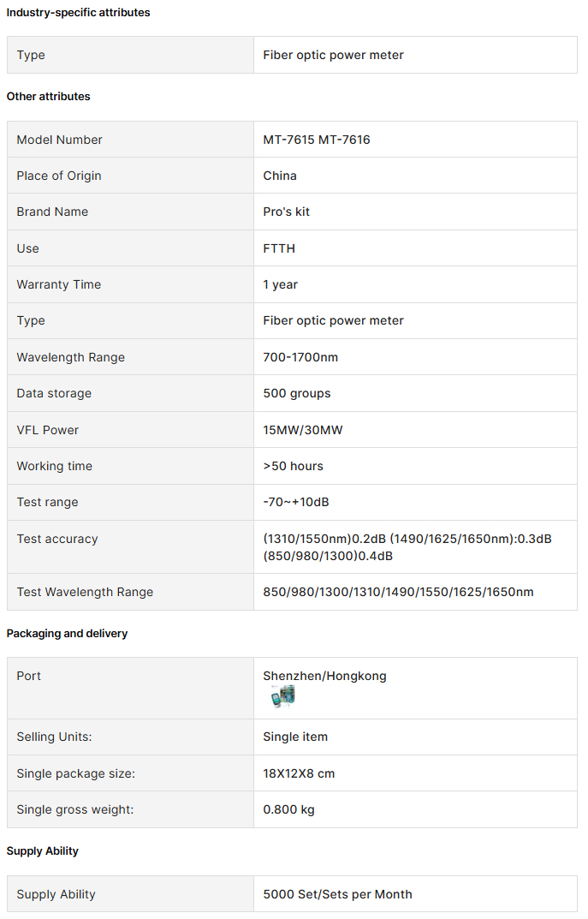Select the Brand Name value Pro's kit
The image size is (588, 919).
point(287,212)
